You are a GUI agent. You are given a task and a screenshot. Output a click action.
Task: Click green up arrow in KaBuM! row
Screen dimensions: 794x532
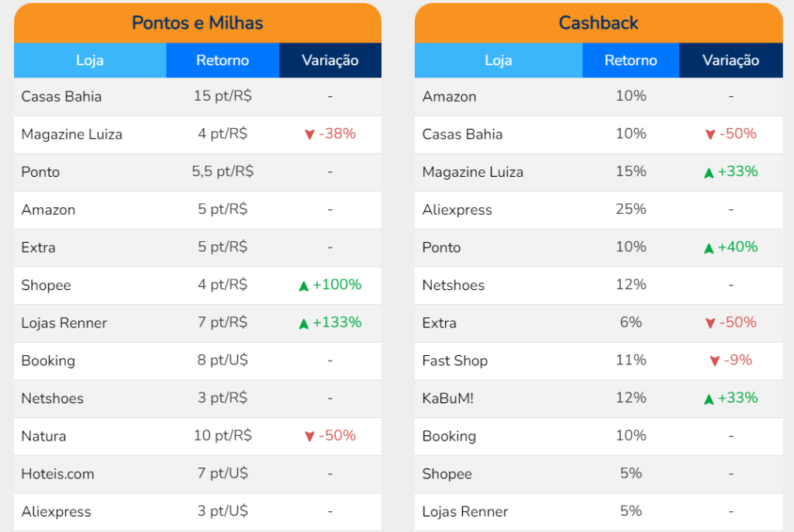(x=709, y=399)
